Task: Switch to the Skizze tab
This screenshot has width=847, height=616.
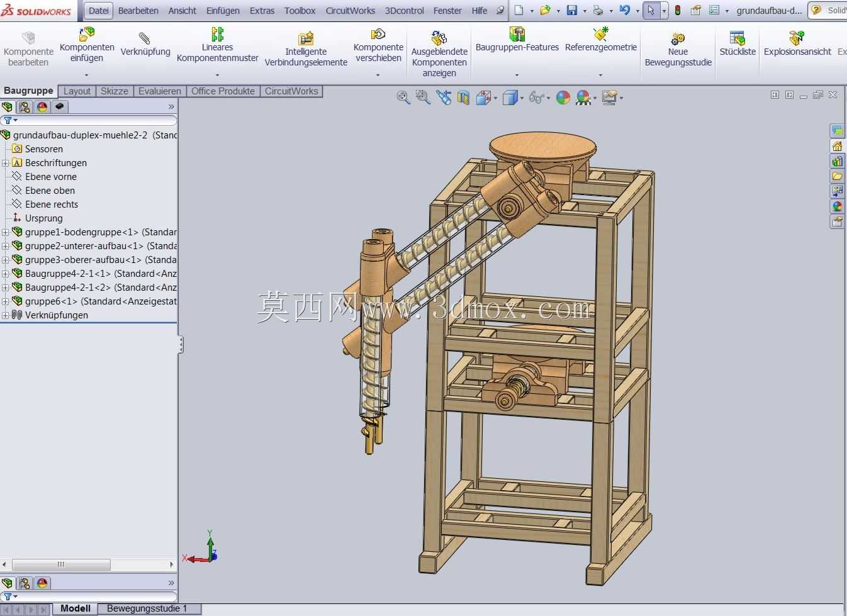Action: (x=115, y=91)
